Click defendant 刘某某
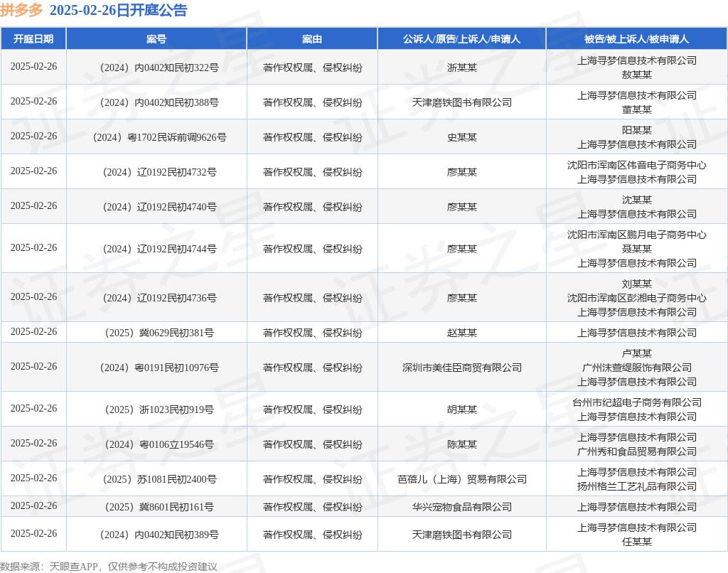 click(637, 284)
